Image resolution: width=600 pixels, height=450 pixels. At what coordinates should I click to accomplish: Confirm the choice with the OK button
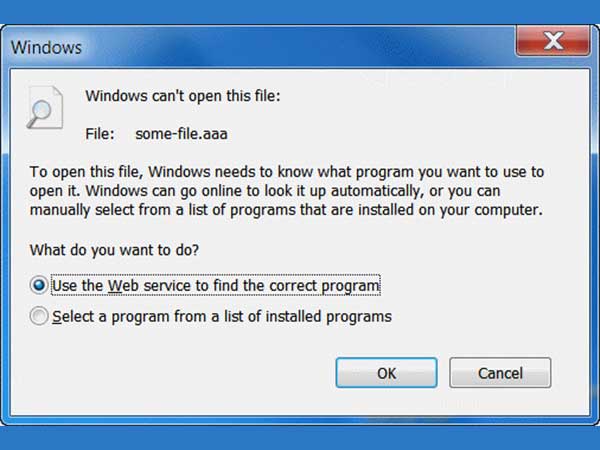(386, 373)
